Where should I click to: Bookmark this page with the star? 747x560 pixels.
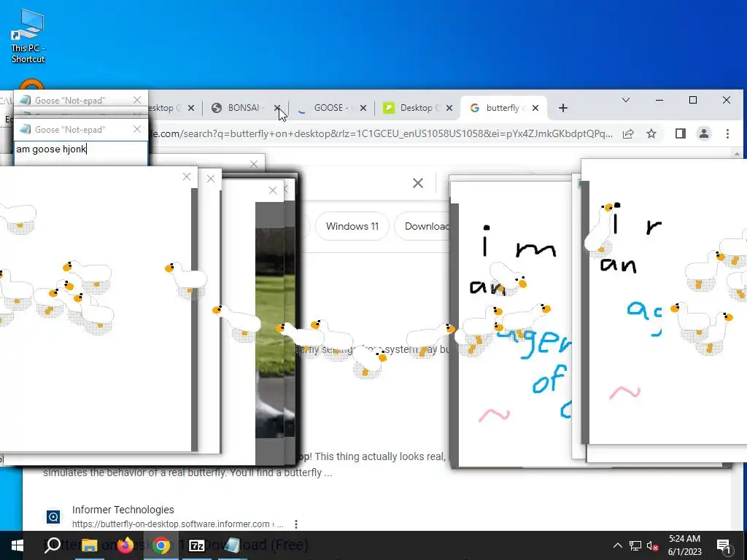click(x=651, y=134)
